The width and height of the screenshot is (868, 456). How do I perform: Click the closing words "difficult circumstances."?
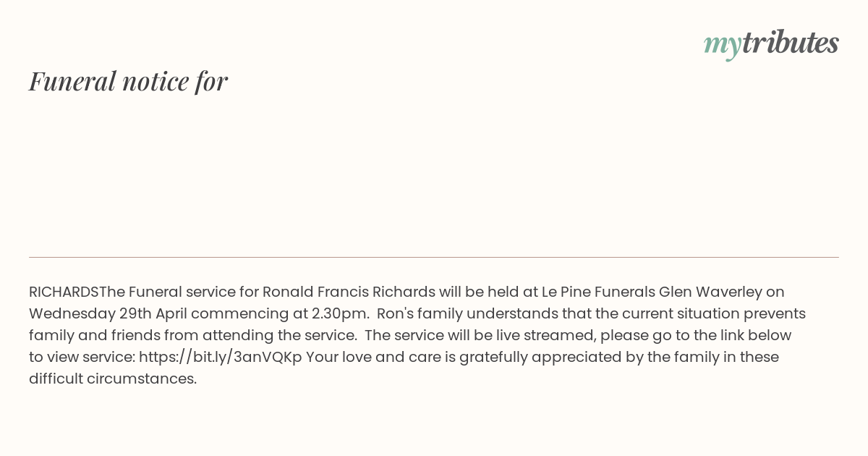pyautogui.click(x=113, y=379)
